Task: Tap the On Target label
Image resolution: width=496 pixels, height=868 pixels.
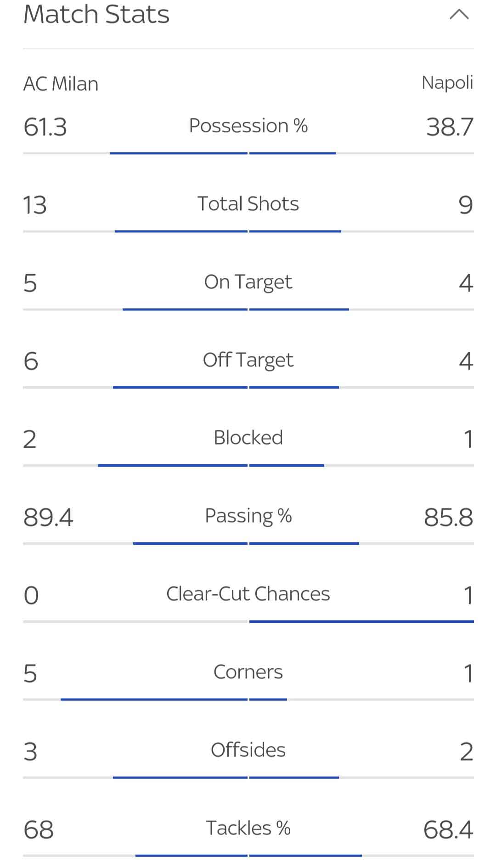Action: (x=248, y=282)
